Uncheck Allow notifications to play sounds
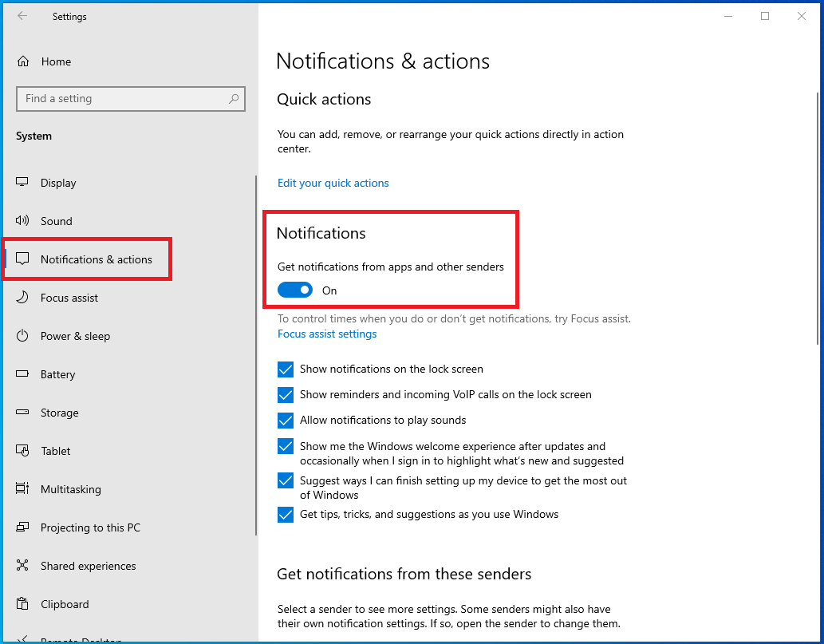824x644 pixels. click(286, 421)
